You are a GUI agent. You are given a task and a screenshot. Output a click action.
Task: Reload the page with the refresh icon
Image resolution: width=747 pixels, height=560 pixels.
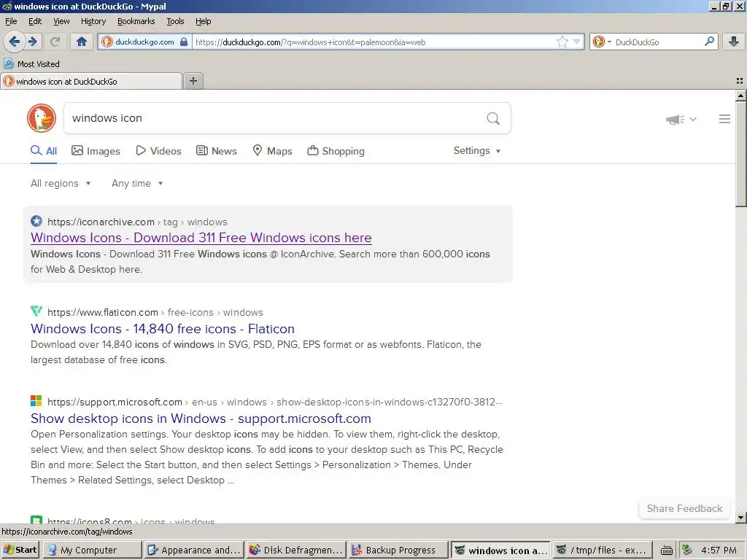(55, 42)
